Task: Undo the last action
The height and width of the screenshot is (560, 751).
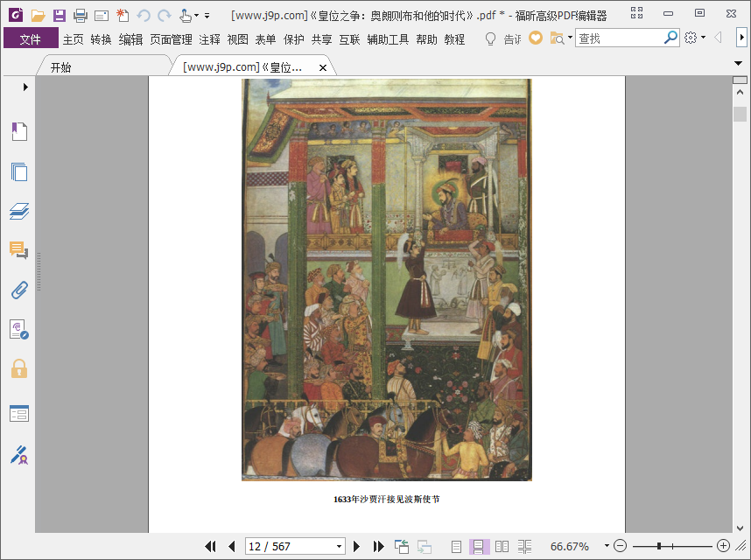Action: (144, 16)
